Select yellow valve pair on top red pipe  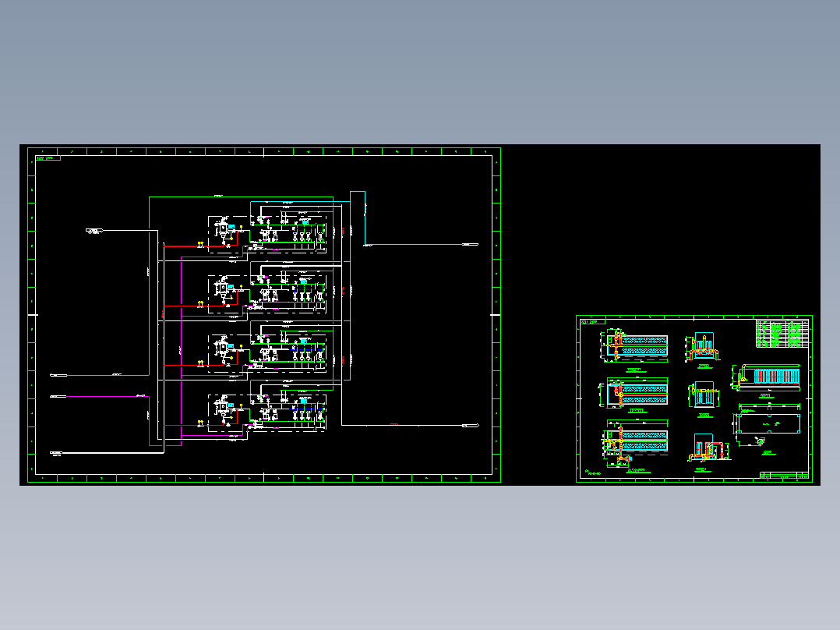200,245
